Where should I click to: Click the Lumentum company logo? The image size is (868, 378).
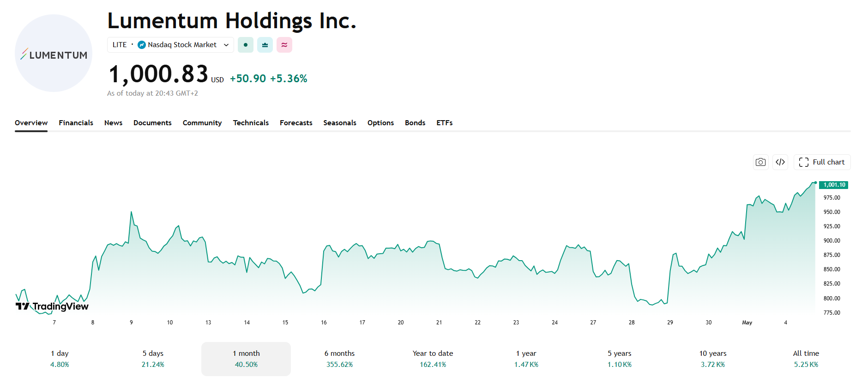click(x=54, y=53)
